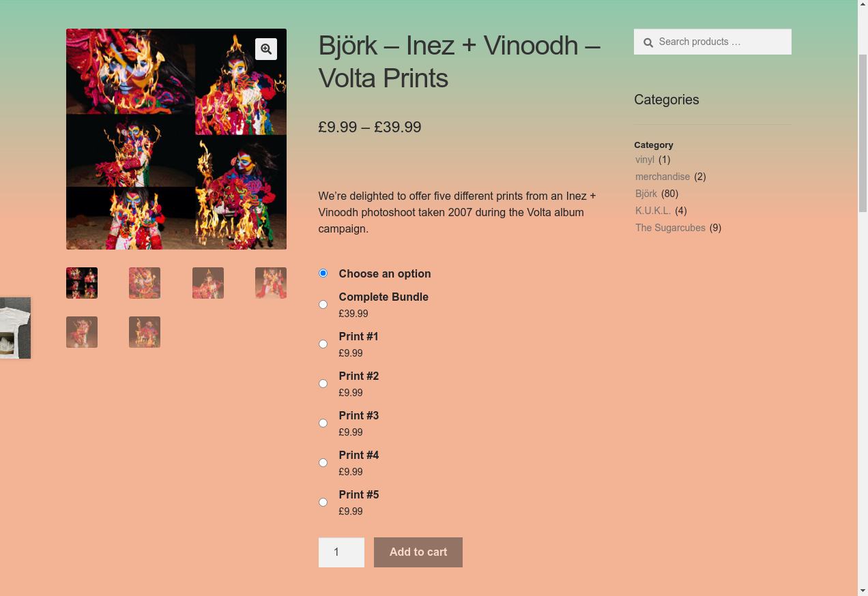Select the Complete Bundle radio option
The height and width of the screenshot is (596, 868).
(323, 304)
